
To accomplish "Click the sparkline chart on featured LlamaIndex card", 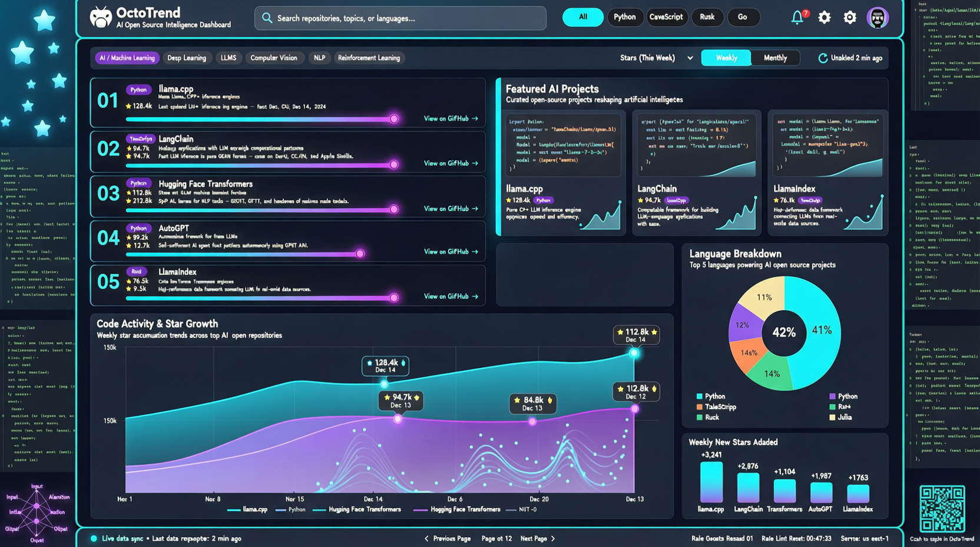I will coord(863,213).
